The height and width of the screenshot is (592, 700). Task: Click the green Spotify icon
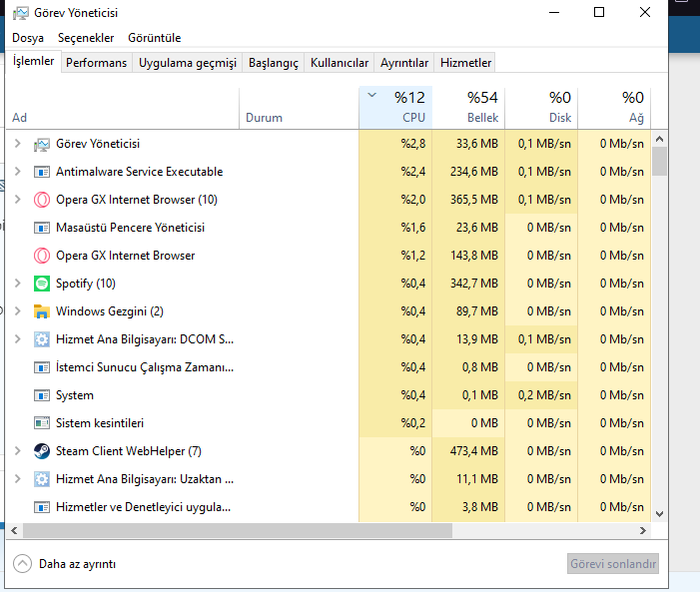coord(42,284)
